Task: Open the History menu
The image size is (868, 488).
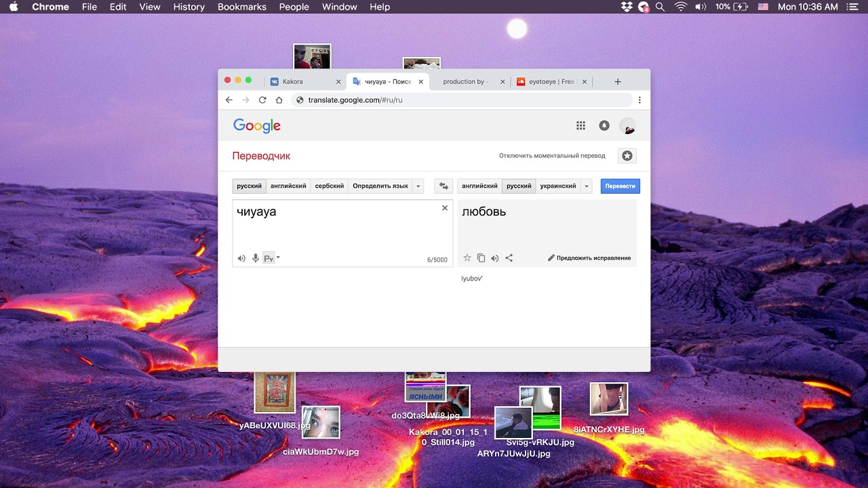Action: [189, 7]
